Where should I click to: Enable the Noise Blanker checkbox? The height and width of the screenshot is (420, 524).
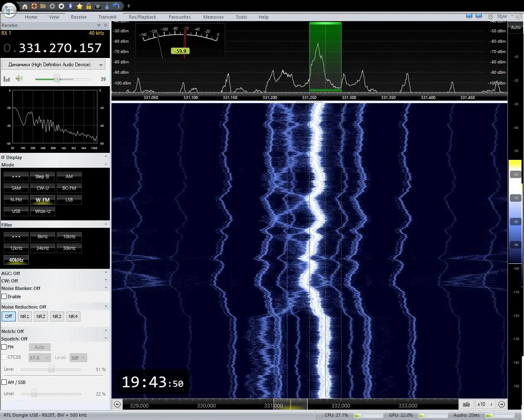point(4,297)
